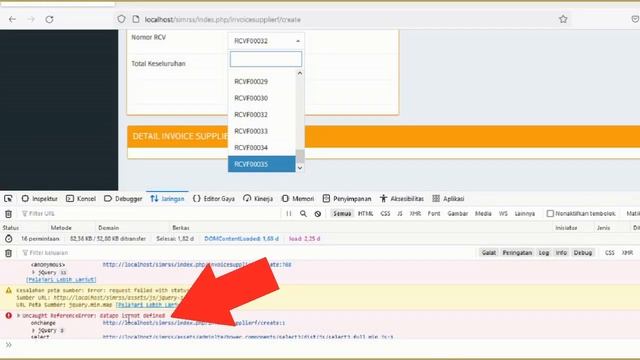Open the Memori tab
Image resolution: width=640 pixels, height=360 pixels.
coord(298,199)
